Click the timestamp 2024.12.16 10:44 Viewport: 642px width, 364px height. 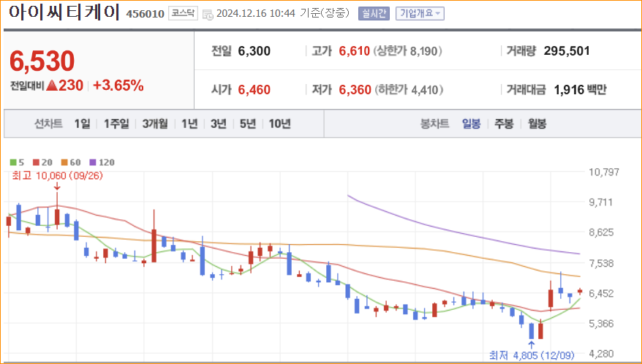pos(255,13)
